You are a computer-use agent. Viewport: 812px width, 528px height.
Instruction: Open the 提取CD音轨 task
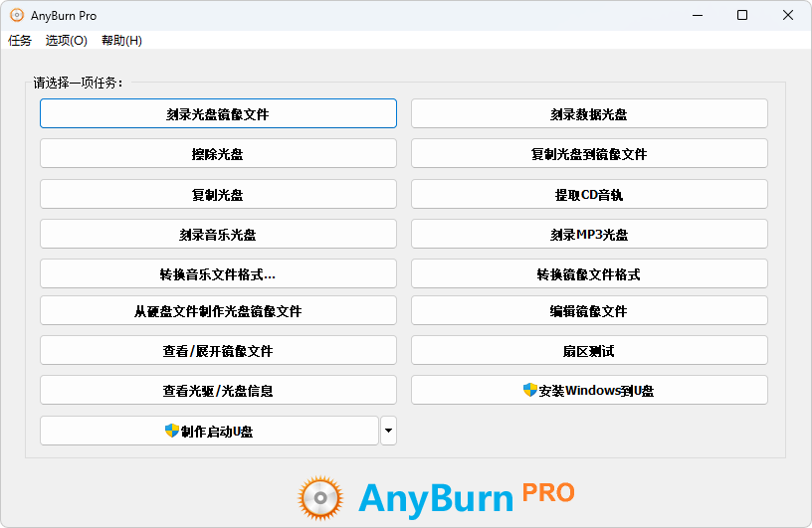point(589,194)
